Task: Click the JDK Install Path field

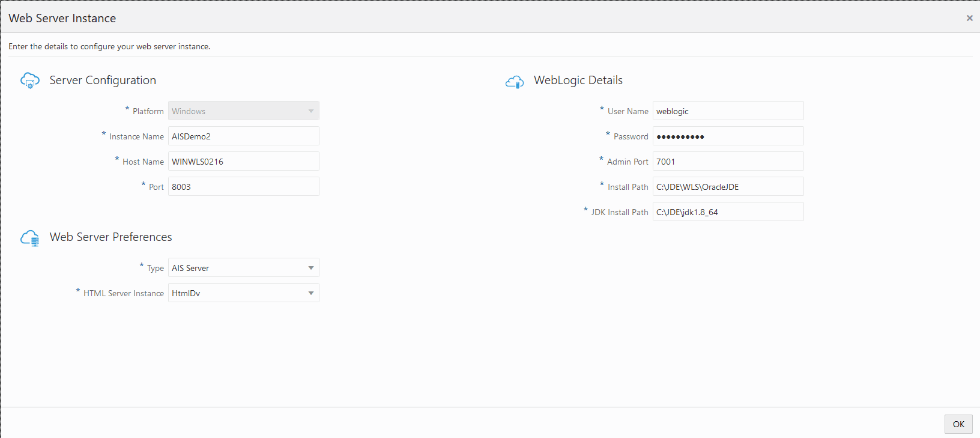Action: point(728,211)
